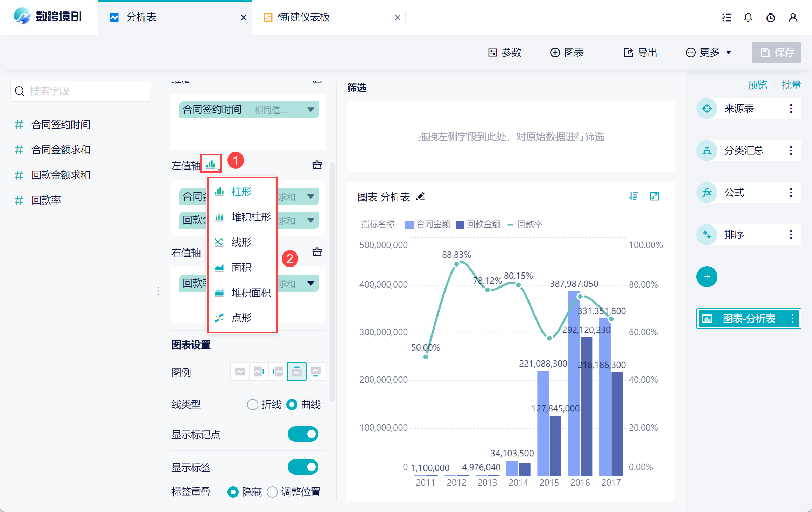Viewport: 812px width, 512px height.
Task: Click the expand chart fullscreen icon
Action: click(654, 196)
